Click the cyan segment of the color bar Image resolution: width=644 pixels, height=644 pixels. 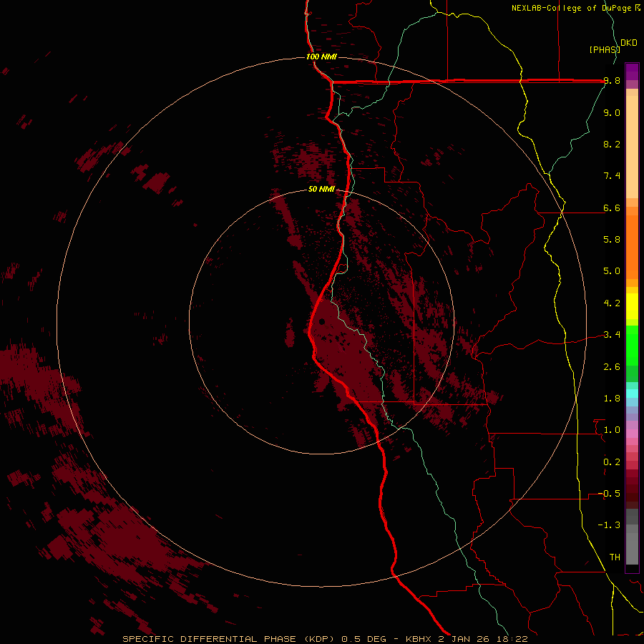click(x=632, y=394)
